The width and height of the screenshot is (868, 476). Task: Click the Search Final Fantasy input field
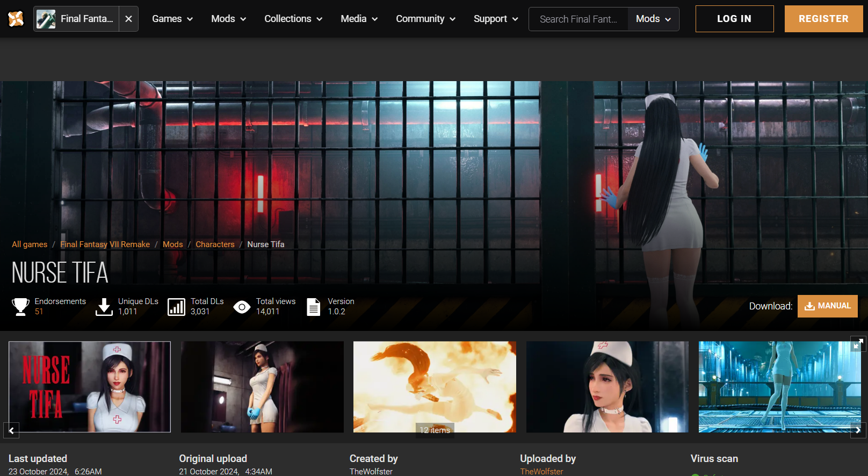578,19
